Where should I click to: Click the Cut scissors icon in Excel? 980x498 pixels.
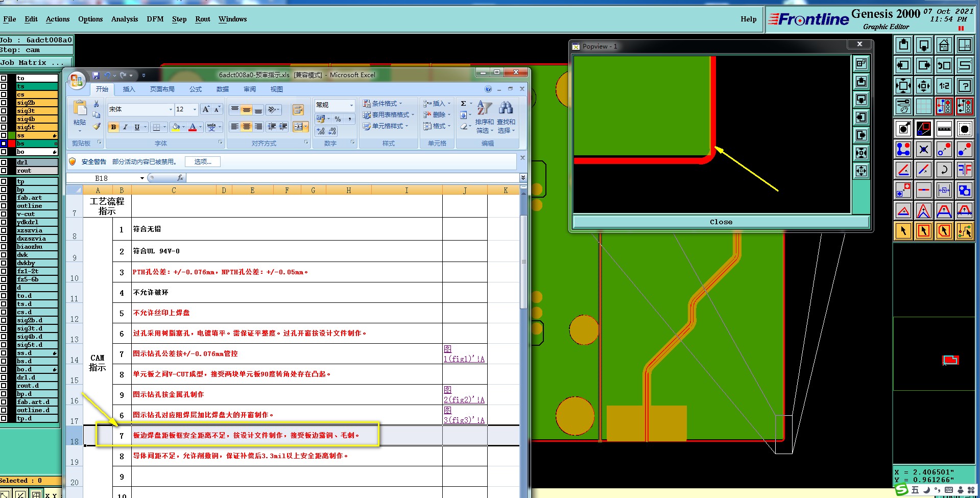coord(97,104)
